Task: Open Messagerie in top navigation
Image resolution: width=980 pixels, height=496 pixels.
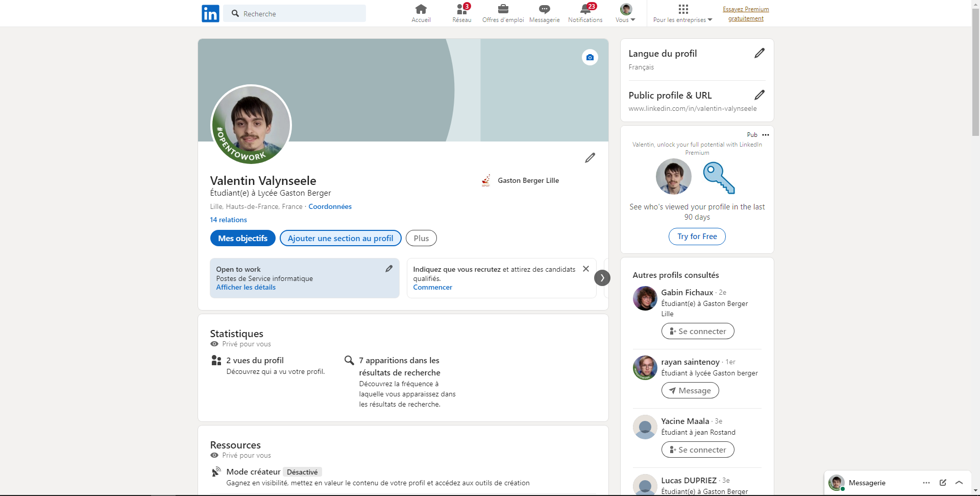Action: tap(544, 13)
